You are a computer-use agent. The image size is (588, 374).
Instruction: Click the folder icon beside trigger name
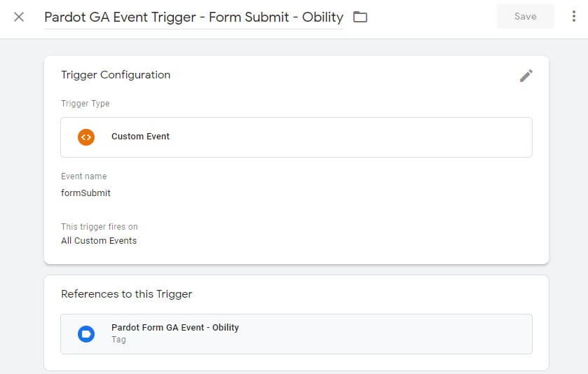360,17
